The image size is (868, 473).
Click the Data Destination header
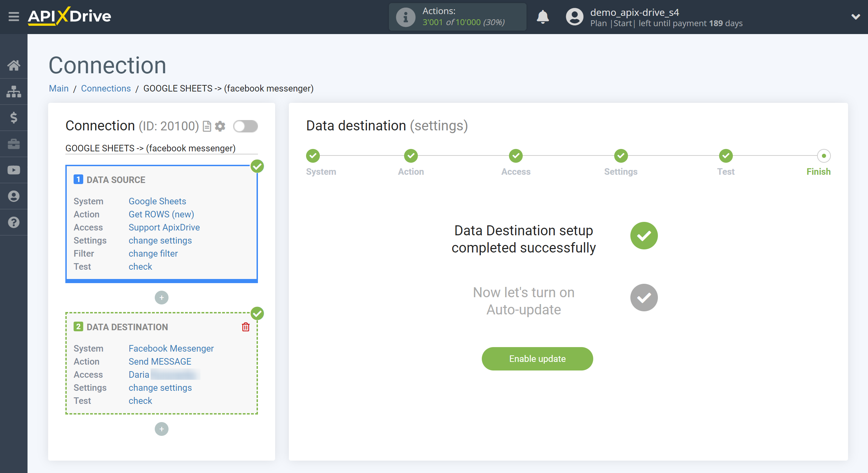(127, 327)
